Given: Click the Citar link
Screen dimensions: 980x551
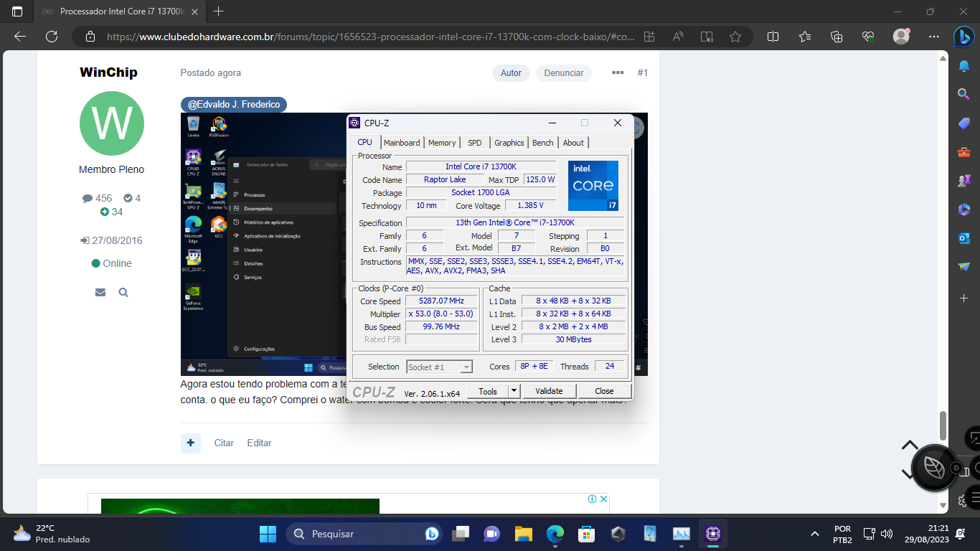Looking at the screenshot, I should coord(224,443).
